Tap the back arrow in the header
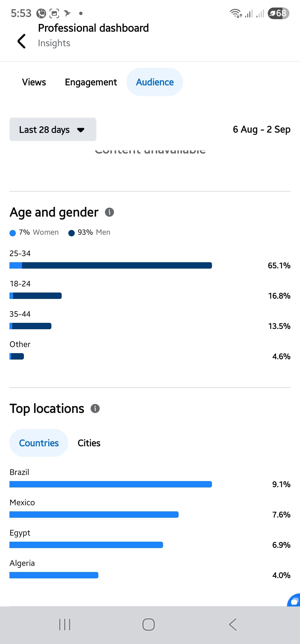The image size is (300, 644). [21, 41]
